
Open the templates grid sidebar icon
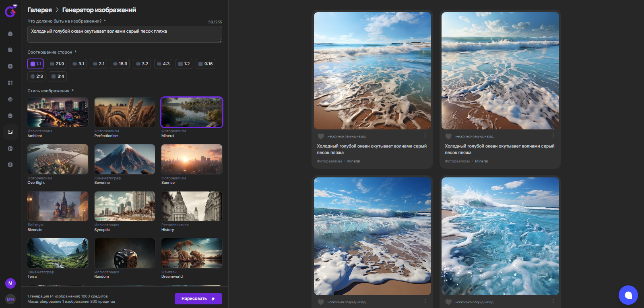[x=10, y=83]
